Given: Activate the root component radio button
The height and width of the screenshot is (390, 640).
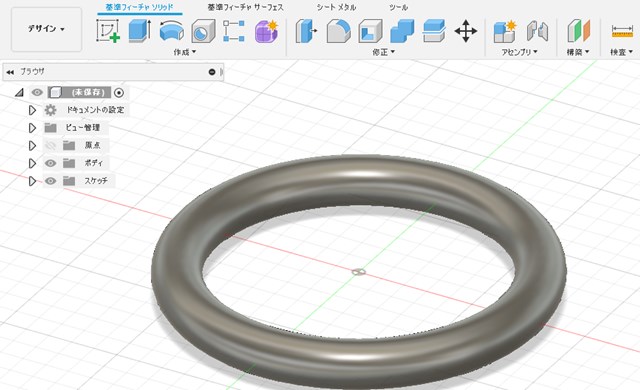Looking at the screenshot, I should tap(119, 93).
